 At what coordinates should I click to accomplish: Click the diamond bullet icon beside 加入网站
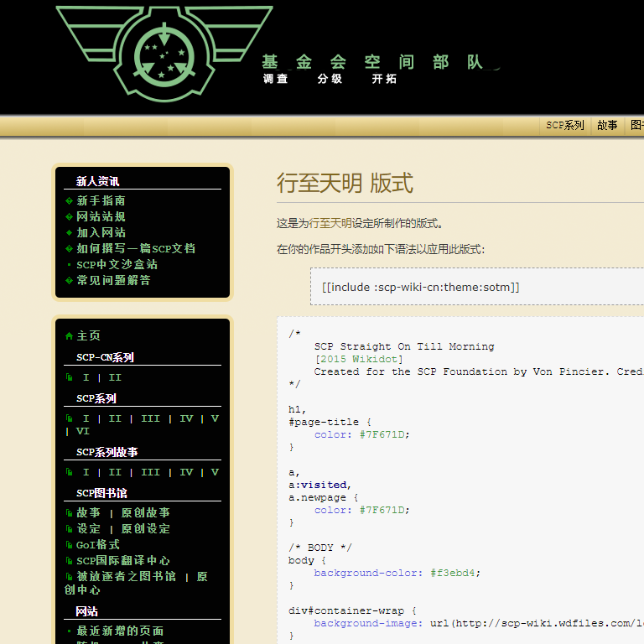(x=69, y=233)
